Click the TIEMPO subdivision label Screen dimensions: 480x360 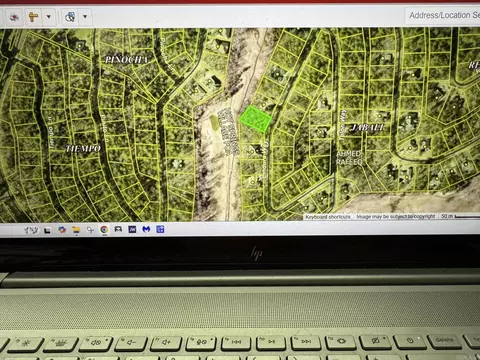click(x=83, y=148)
